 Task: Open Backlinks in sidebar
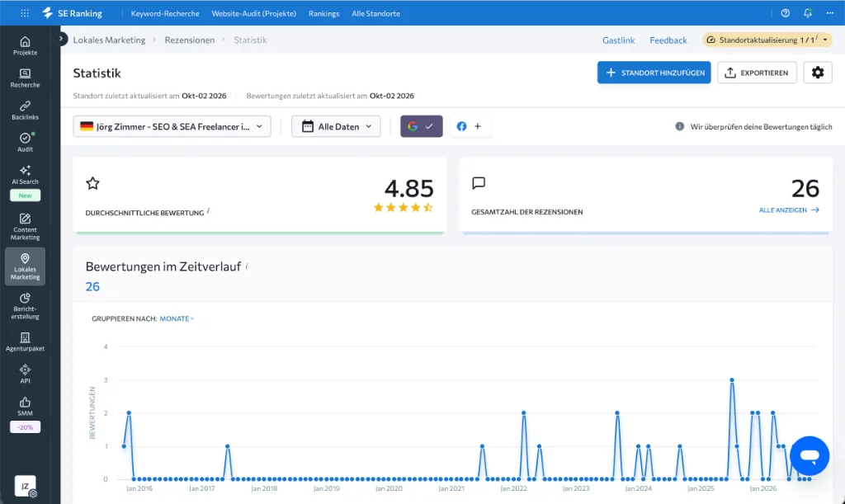[x=26, y=111]
